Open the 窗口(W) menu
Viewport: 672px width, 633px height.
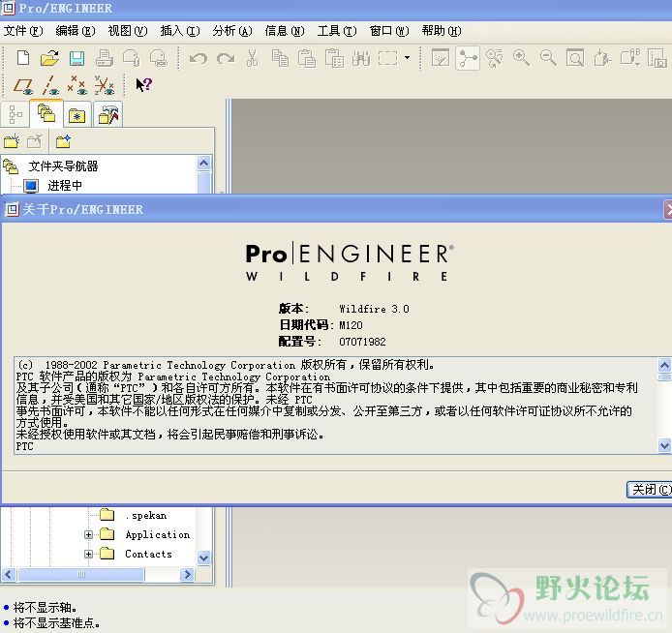[x=389, y=31]
